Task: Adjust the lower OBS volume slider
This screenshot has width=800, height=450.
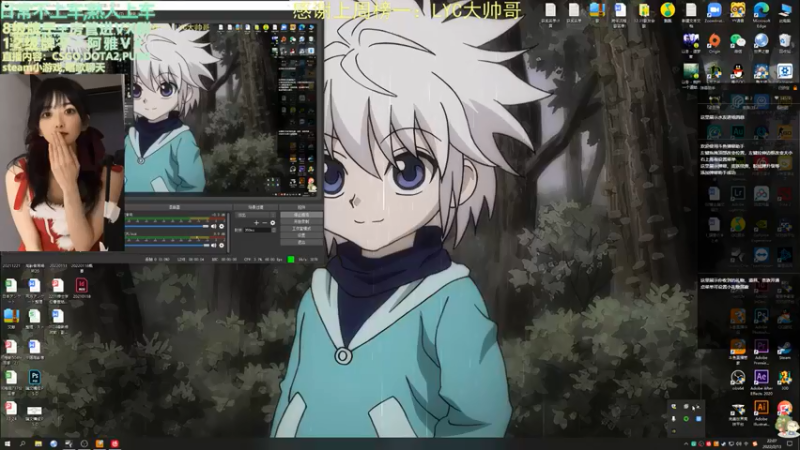Action: (x=167, y=245)
